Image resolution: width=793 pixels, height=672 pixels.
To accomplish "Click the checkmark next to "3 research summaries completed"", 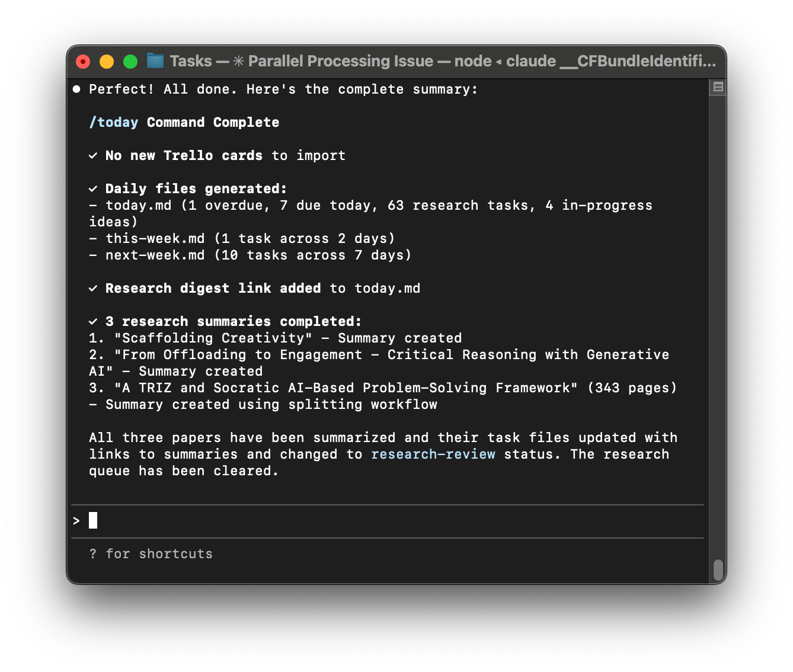I will 93,321.
